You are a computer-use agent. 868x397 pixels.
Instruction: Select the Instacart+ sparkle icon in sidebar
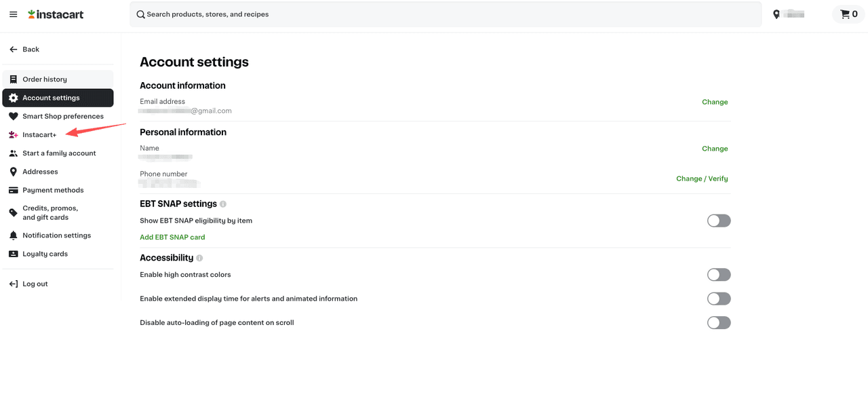(x=13, y=134)
